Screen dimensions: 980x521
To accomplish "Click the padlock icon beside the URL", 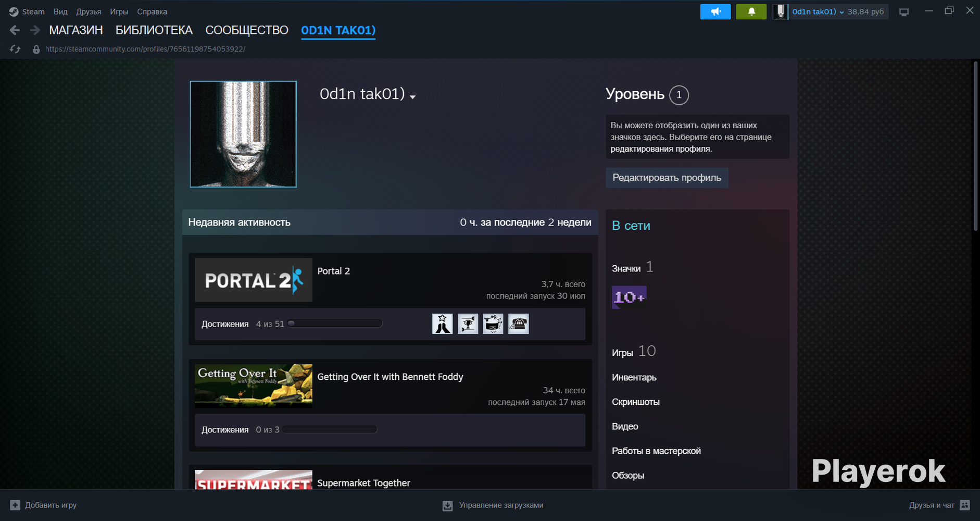I will pyautogui.click(x=36, y=49).
